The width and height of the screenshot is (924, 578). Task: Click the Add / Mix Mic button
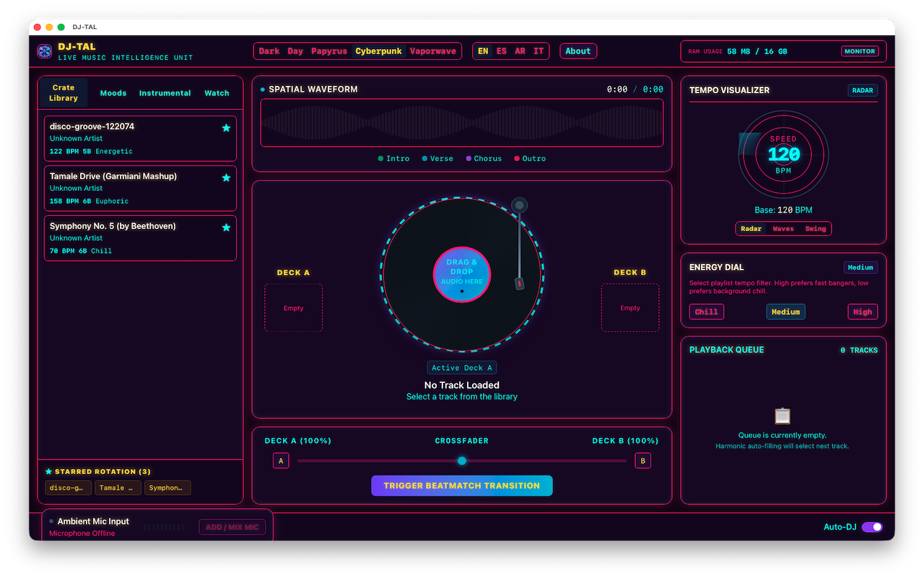[x=232, y=527]
